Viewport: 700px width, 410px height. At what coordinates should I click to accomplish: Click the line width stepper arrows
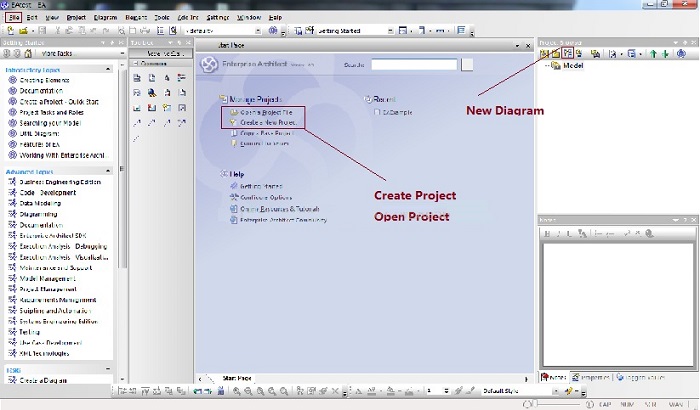coord(446,391)
